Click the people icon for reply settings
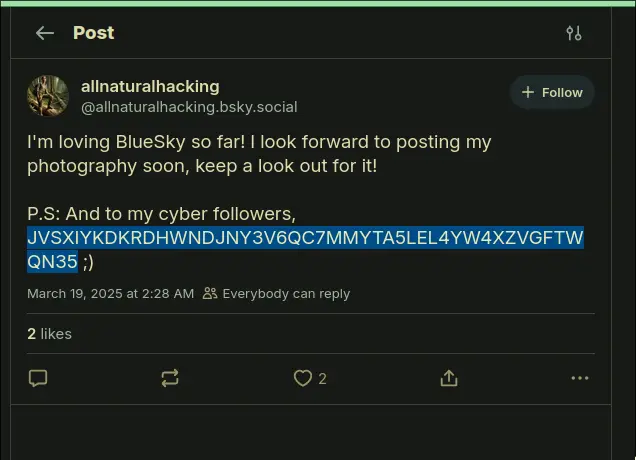The height and width of the screenshot is (460, 636). click(x=210, y=294)
